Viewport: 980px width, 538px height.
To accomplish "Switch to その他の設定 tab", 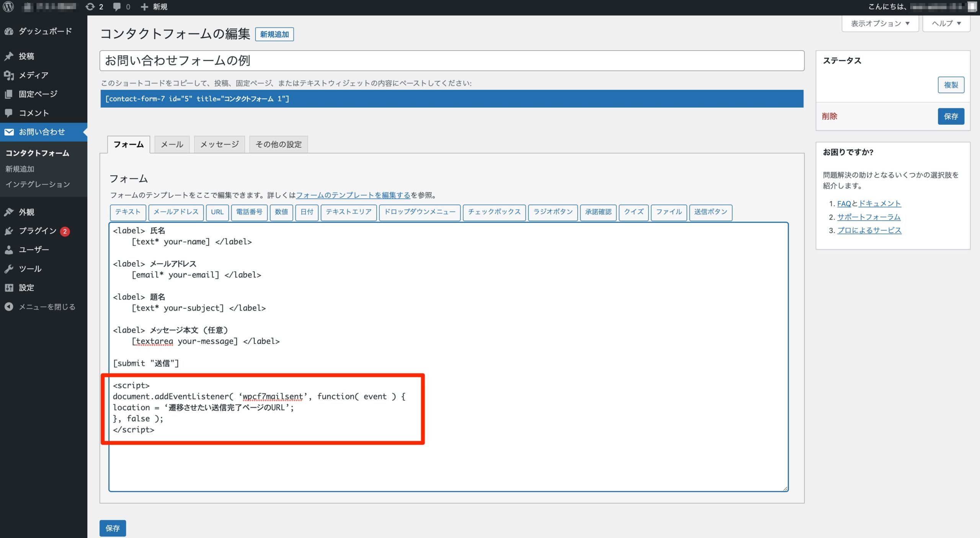I will click(278, 144).
